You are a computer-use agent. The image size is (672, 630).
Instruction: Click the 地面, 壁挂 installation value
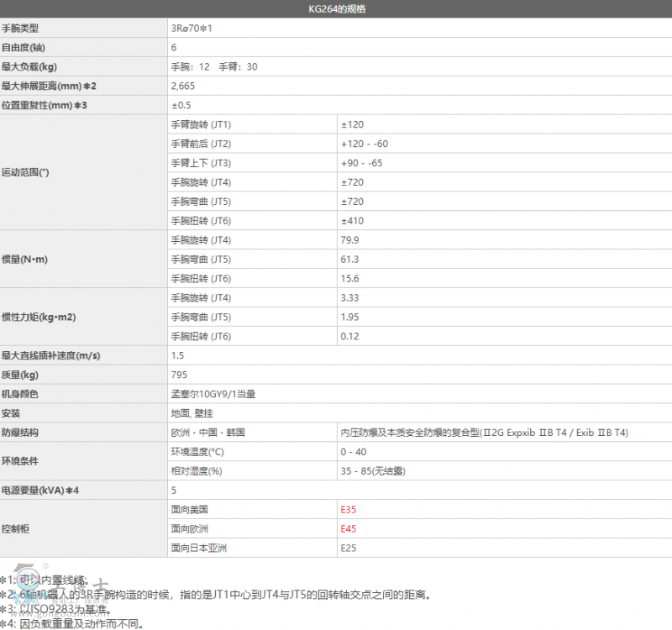point(191,413)
